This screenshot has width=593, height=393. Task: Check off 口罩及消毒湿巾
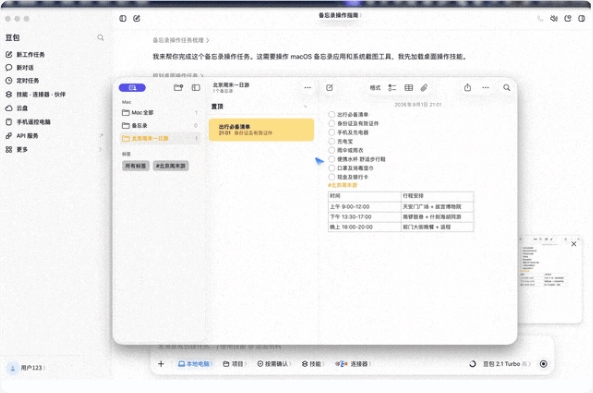(x=331, y=168)
